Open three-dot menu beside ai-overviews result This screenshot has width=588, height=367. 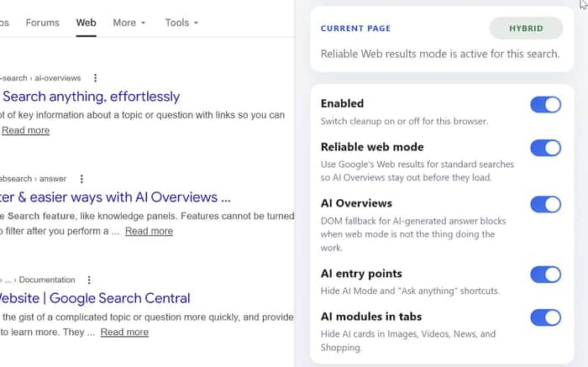point(95,78)
